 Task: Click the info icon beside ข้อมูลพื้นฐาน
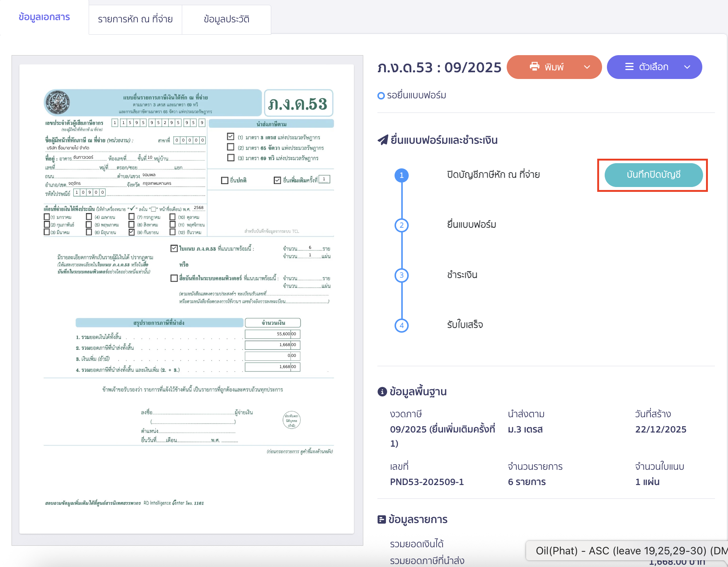point(382,392)
